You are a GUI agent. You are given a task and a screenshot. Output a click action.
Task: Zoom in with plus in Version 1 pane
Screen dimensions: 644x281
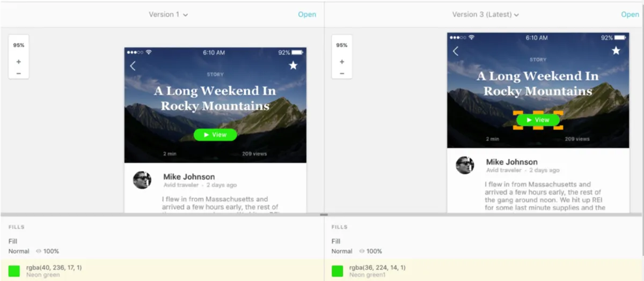coord(19,62)
